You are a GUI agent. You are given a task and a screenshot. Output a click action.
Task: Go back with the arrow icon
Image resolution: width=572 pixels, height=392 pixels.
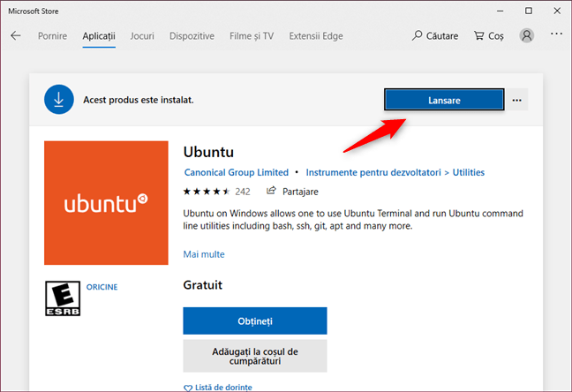pyautogui.click(x=16, y=36)
